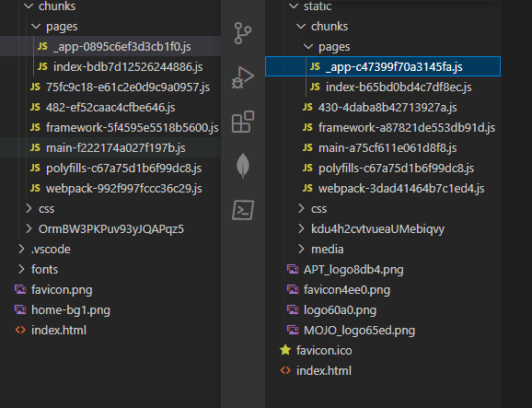The image size is (532, 408).
Task: Open index-b65bd0bd4c7df8ec.js file
Action: (x=383, y=87)
